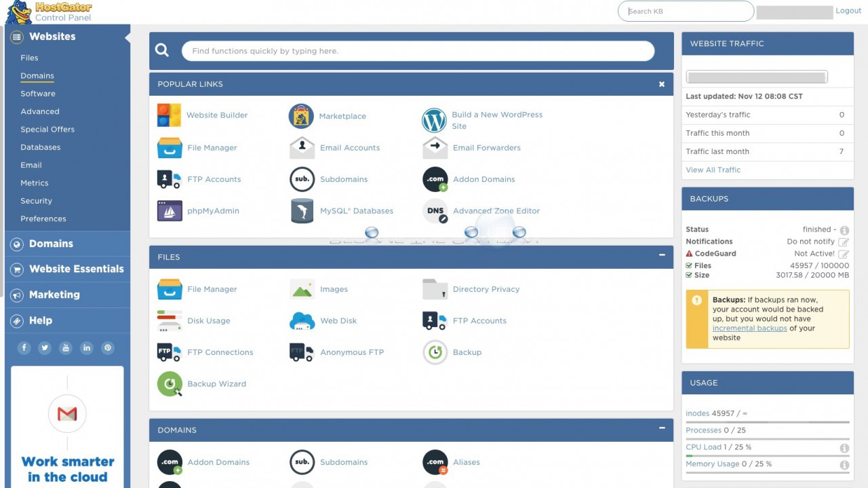Expand the Domains sidebar menu

(x=67, y=244)
